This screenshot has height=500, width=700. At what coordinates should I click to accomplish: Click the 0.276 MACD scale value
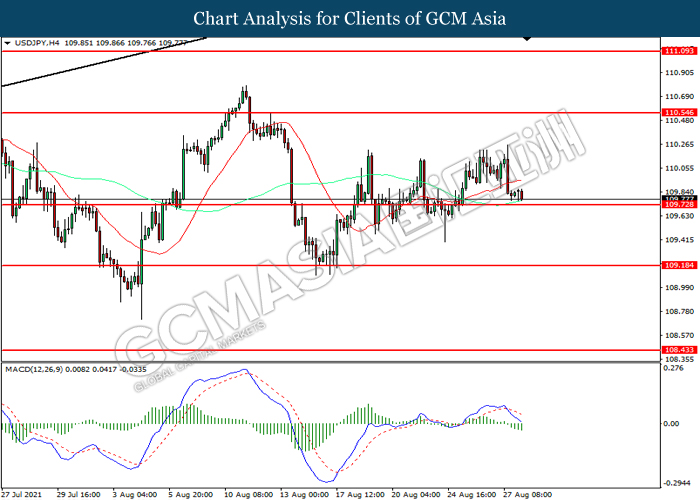[x=674, y=368]
